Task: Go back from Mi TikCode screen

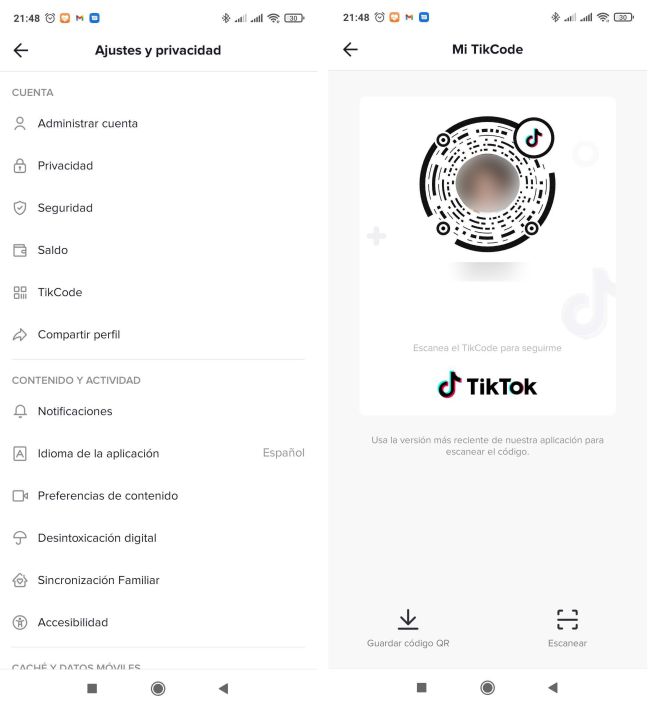Action: point(350,49)
